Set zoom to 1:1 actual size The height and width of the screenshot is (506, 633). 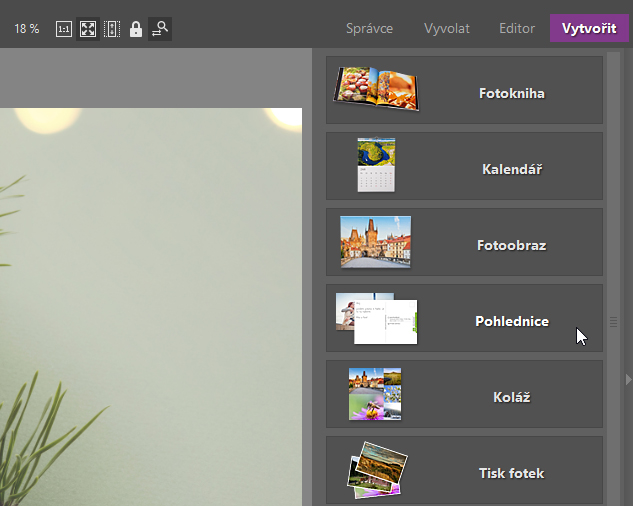click(x=64, y=29)
